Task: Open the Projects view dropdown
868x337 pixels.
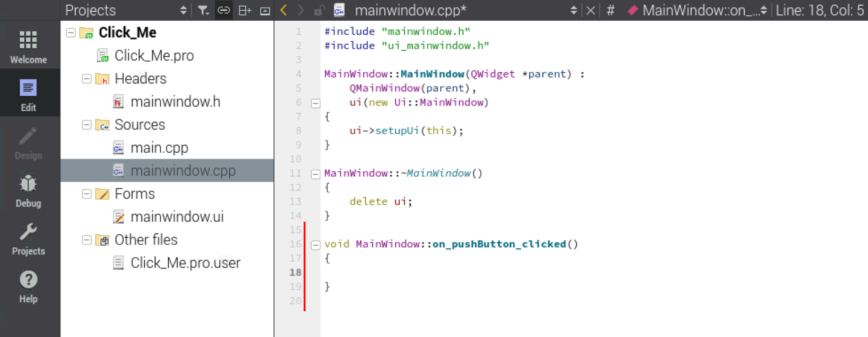Action: pos(183,10)
